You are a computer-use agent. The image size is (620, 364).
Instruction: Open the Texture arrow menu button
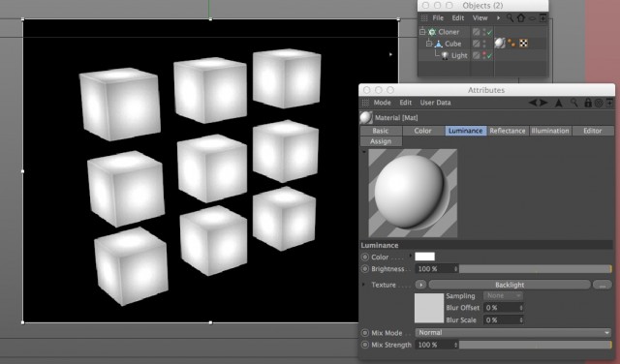(x=420, y=285)
